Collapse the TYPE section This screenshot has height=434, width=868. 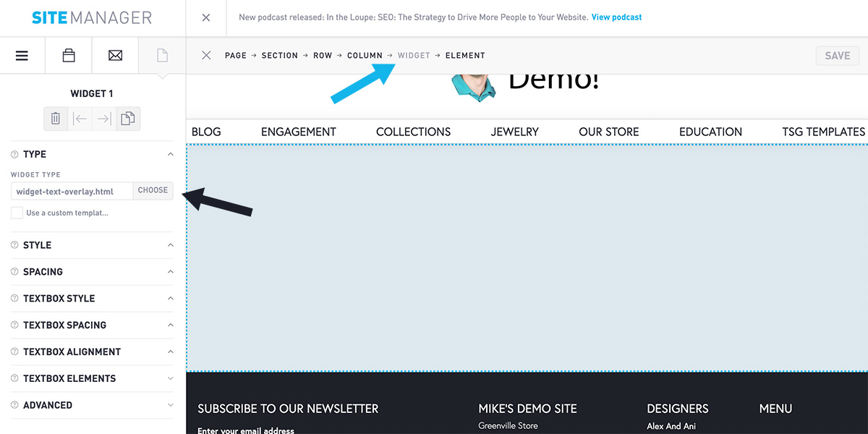(170, 154)
